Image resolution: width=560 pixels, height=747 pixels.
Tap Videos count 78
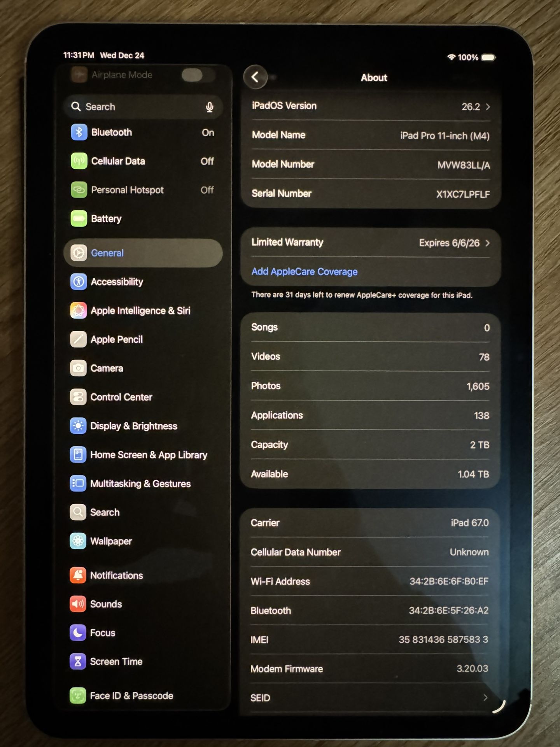[370, 357]
